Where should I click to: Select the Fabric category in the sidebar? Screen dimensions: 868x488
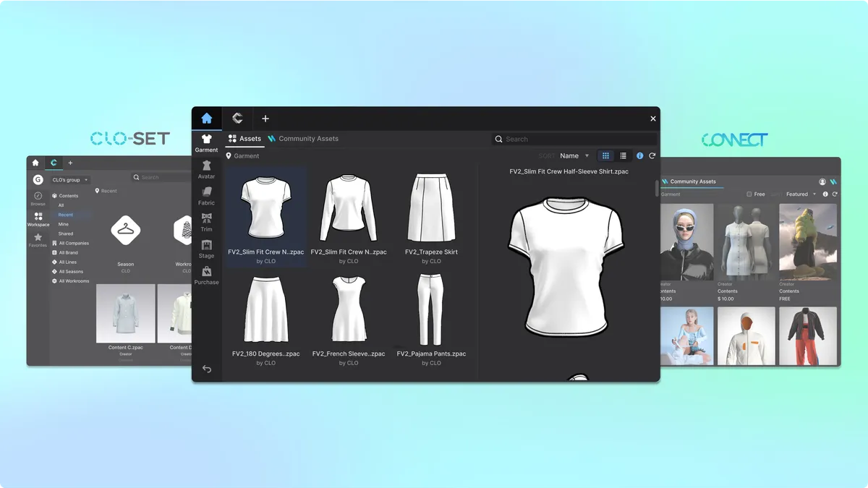(x=206, y=195)
